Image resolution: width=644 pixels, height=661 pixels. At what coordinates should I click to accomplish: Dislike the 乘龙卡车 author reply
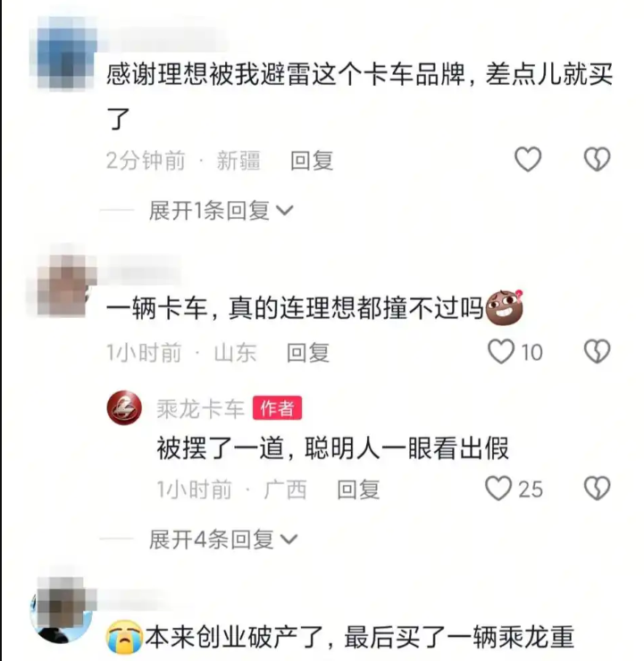tap(598, 489)
